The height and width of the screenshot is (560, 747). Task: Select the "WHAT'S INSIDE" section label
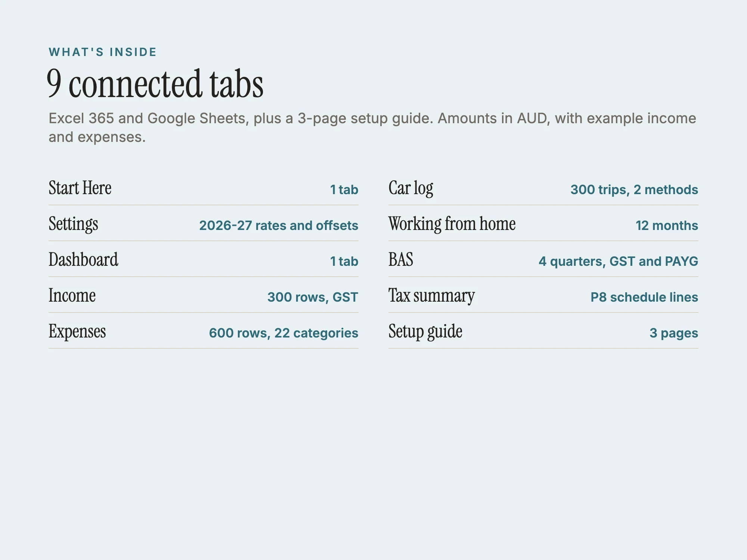[x=103, y=52]
